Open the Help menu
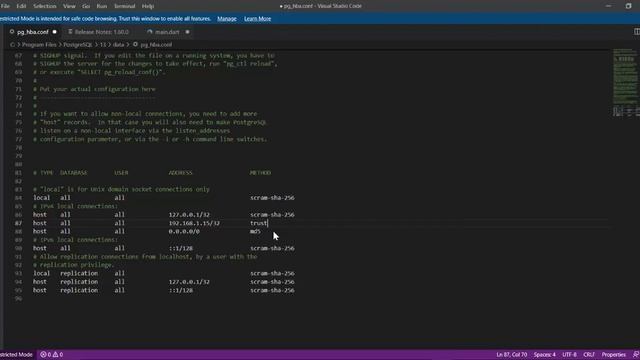This screenshot has height=360, width=640. click(148, 6)
